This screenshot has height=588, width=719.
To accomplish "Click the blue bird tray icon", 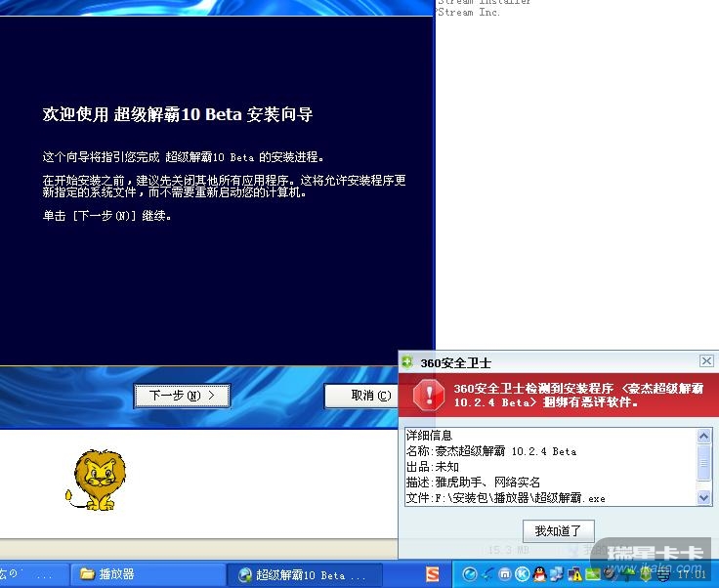I will tap(487, 573).
